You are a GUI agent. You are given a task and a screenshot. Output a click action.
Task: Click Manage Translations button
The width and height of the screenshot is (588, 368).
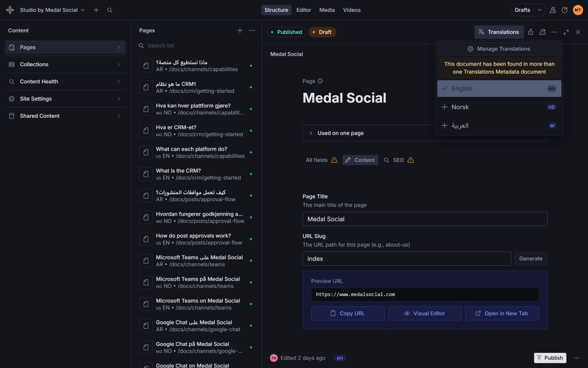499,49
